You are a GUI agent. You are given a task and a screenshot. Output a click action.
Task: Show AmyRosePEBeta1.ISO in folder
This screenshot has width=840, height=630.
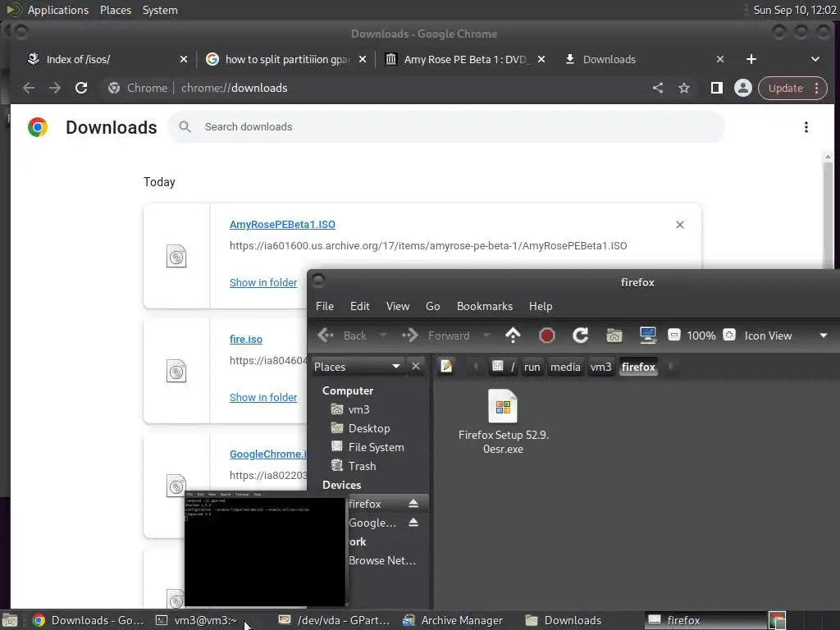click(263, 283)
